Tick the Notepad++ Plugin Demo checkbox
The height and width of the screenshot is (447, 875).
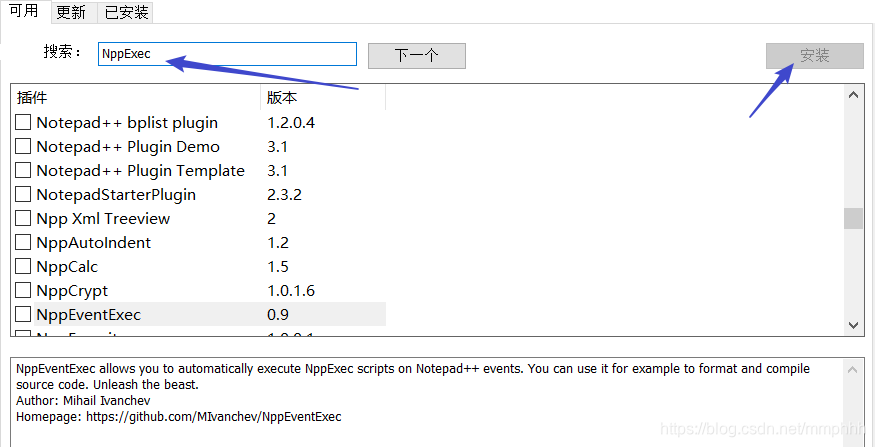[x=23, y=146]
